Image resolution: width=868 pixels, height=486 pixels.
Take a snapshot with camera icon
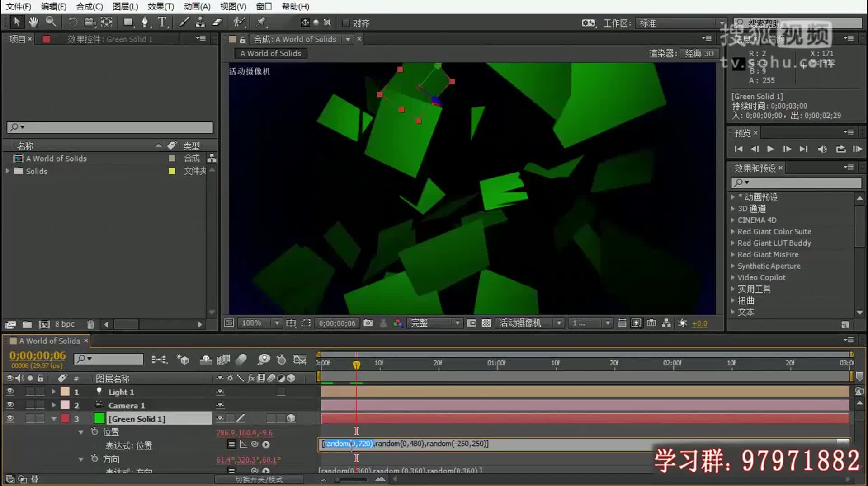click(368, 323)
